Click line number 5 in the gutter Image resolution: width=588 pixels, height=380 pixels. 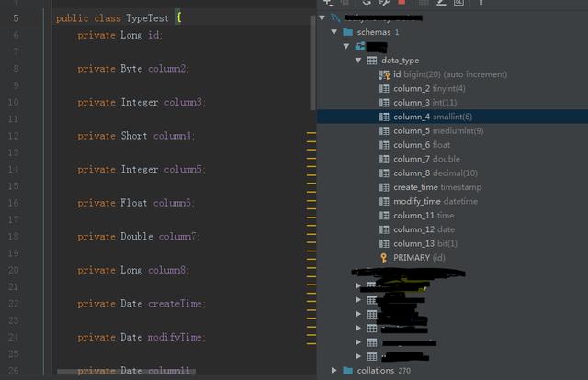[16, 18]
